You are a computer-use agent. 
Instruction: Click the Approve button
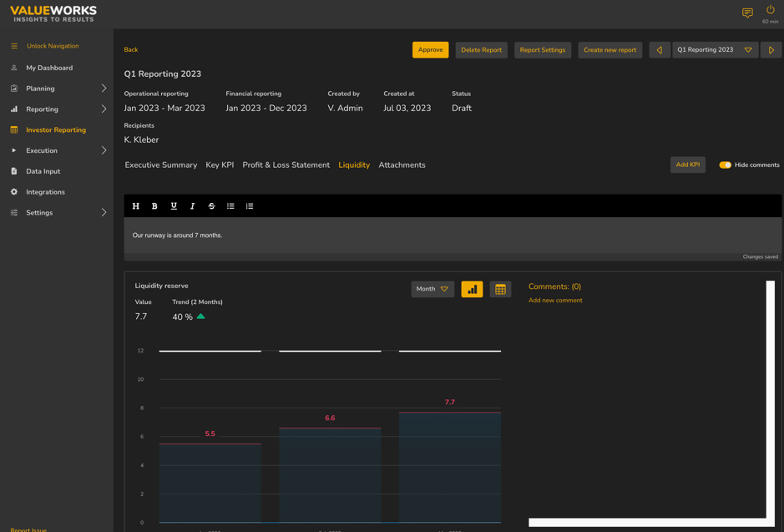click(x=430, y=50)
